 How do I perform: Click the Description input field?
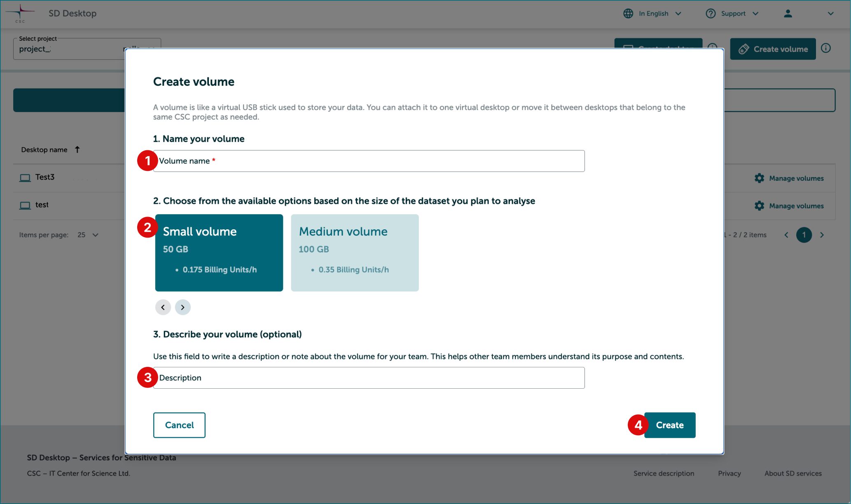pyautogui.click(x=369, y=378)
